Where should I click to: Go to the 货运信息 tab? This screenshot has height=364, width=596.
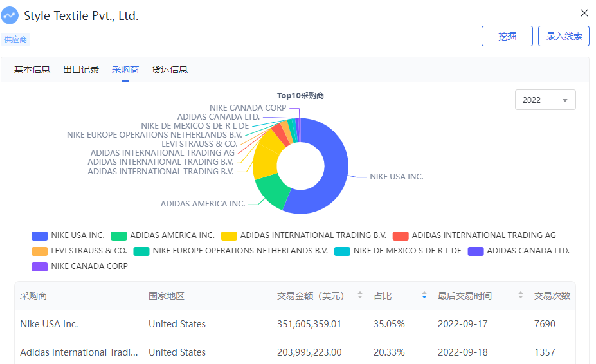170,69
